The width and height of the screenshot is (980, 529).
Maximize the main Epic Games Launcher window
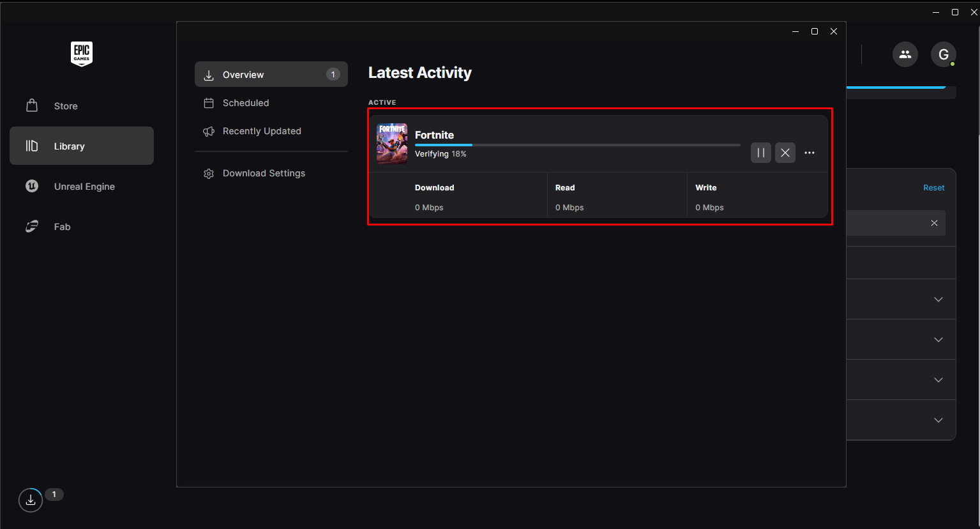click(x=955, y=12)
